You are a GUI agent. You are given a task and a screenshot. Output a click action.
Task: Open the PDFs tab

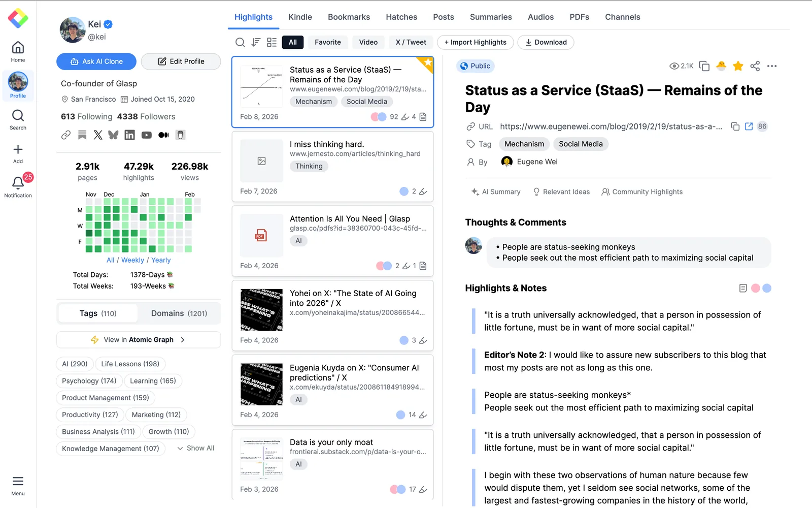tap(579, 17)
